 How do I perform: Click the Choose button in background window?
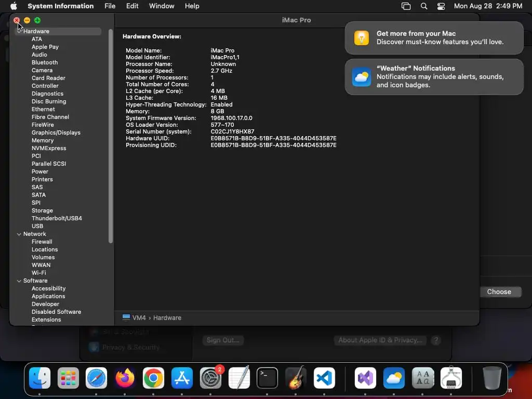click(499, 292)
